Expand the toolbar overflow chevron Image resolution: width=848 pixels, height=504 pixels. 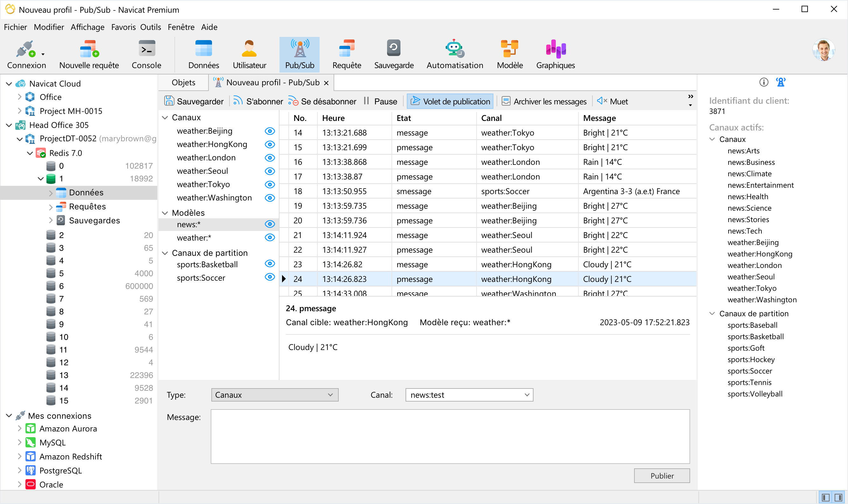coord(690,97)
